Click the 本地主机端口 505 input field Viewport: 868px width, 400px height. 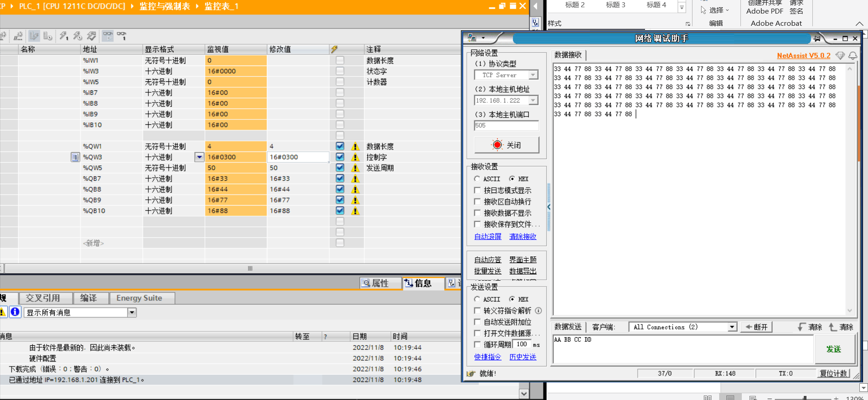pyautogui.click(x=507, y=125)
